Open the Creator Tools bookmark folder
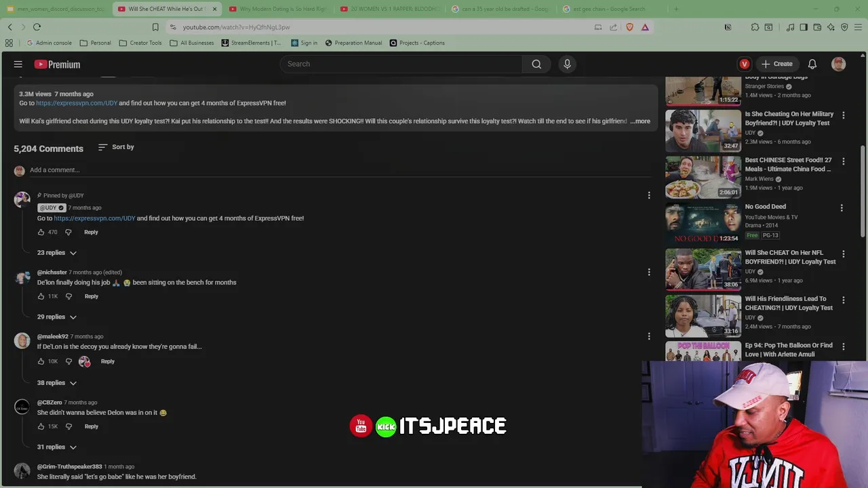The height and width of the screenshot is (488, 868). (140, 43)
